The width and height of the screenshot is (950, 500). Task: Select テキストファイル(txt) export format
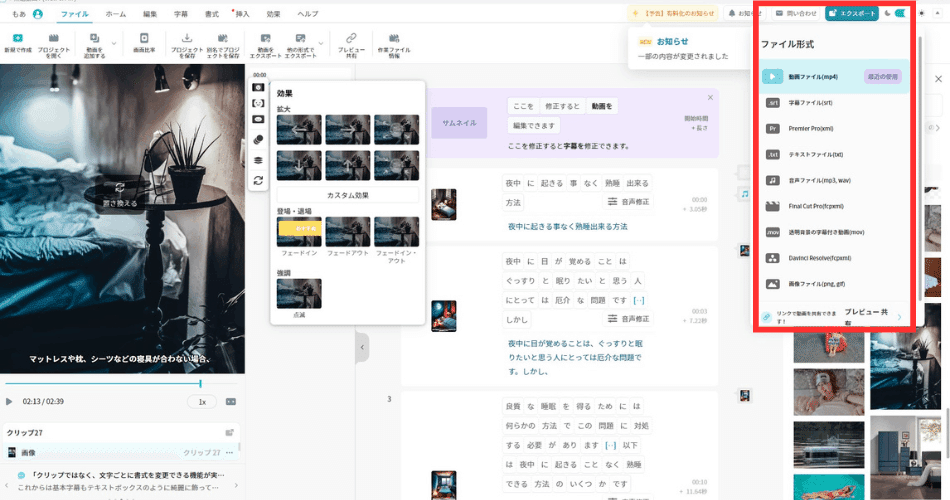[834, 155]
